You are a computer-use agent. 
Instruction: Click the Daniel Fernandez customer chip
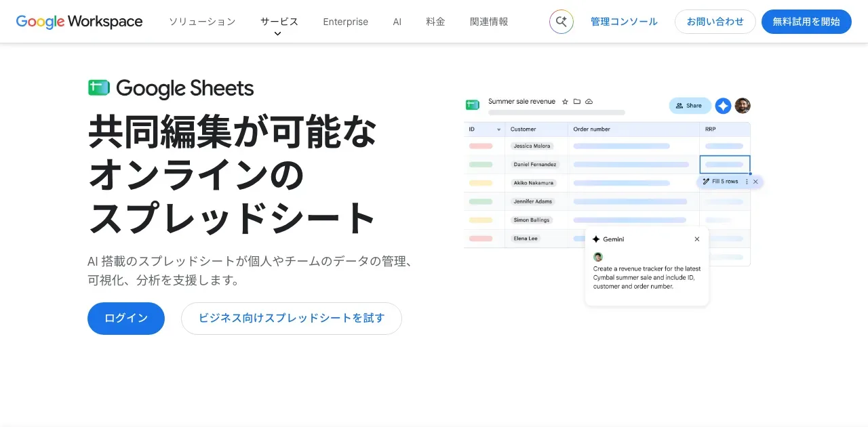535,165
